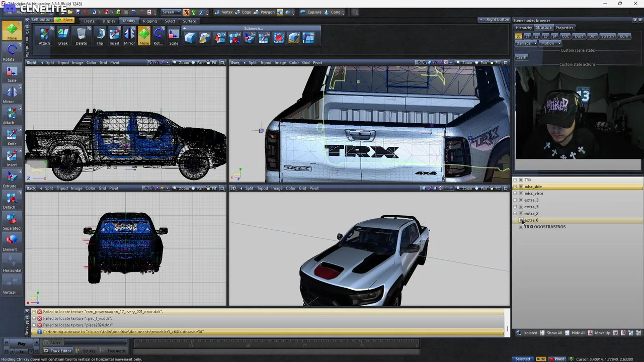Switch to the Create ribbon tab
Viewport: 644px width, 362px height.
tap(89, 21)
